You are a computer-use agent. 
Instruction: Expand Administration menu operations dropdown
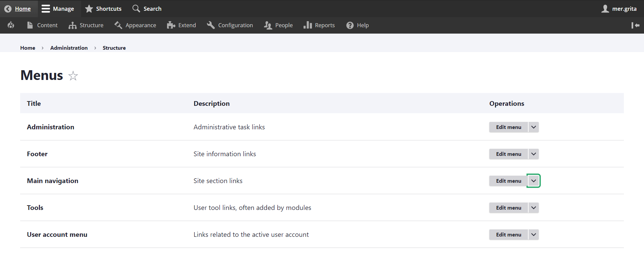point(533,127)
